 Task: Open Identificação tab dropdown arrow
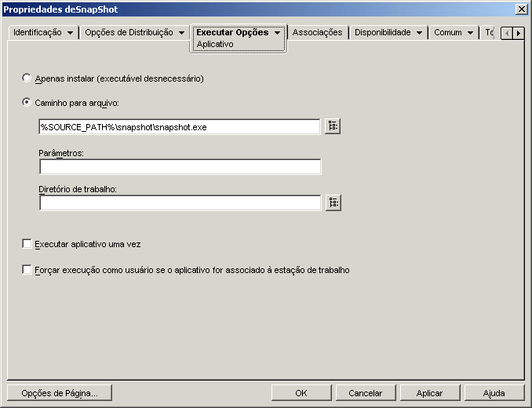click(70, 33)
